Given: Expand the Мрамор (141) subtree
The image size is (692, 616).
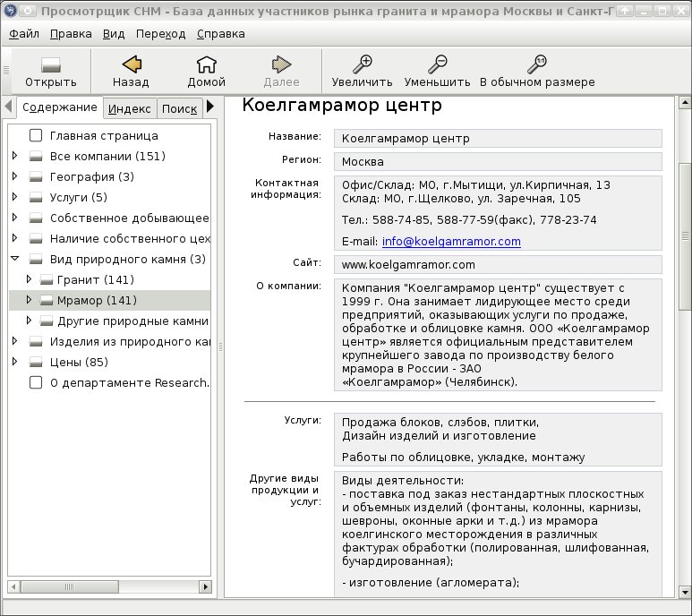Looking at the screenshot, I should 29,300.
